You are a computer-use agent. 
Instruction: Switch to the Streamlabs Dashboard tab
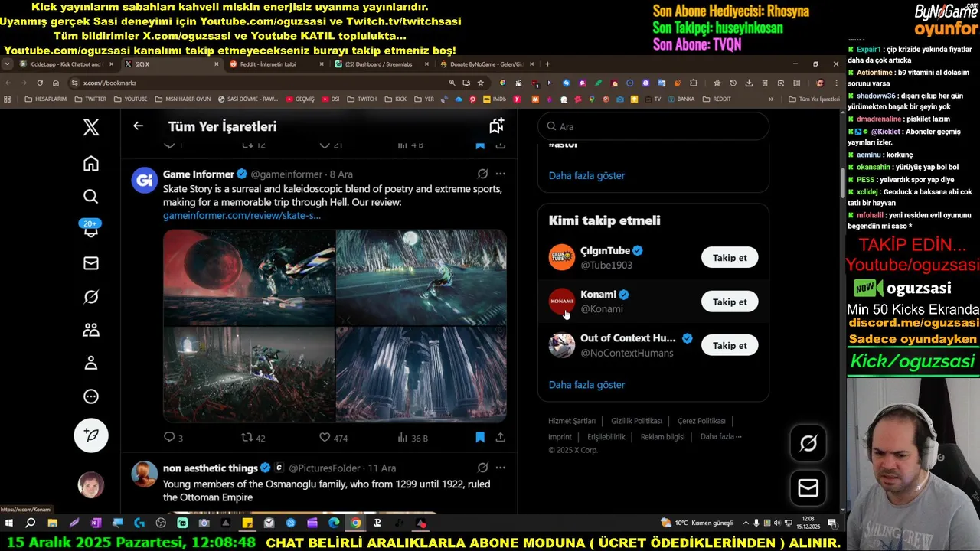click(380, 64)
